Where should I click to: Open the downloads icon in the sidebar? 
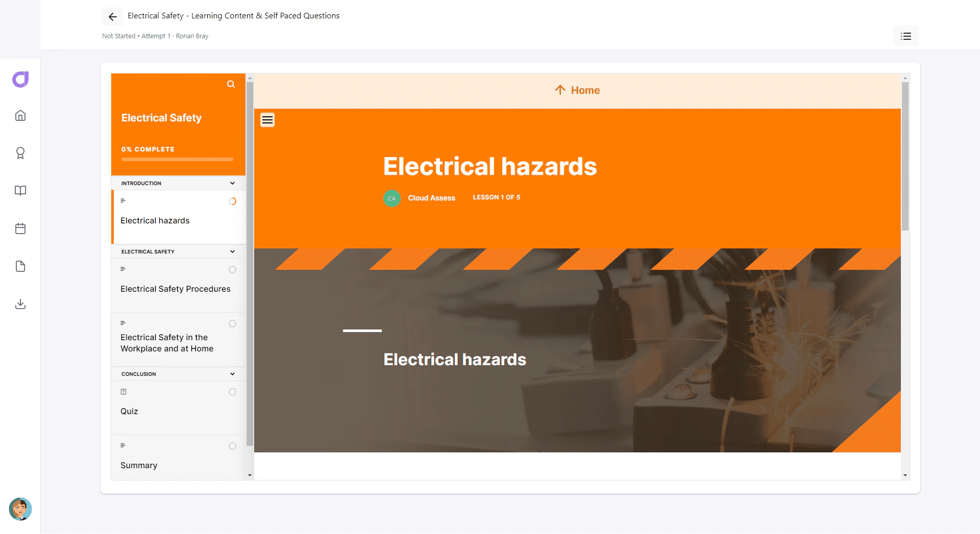(x=20, y=304)
